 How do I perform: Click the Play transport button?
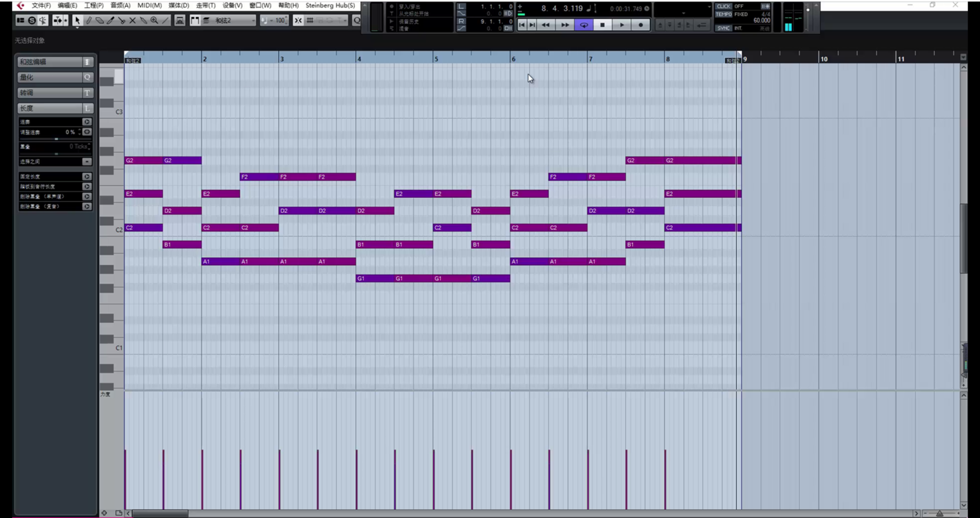pyautogui.click(x=622, y=25)
